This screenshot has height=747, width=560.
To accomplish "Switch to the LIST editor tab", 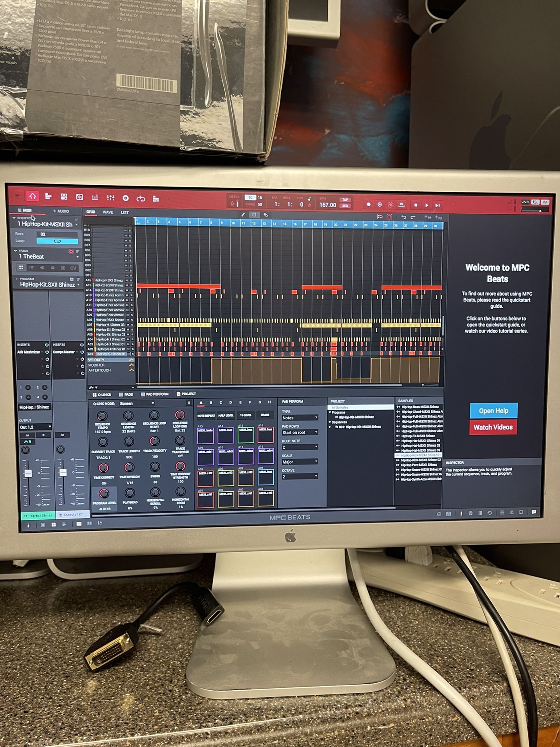I will click(x=124, y=212).
